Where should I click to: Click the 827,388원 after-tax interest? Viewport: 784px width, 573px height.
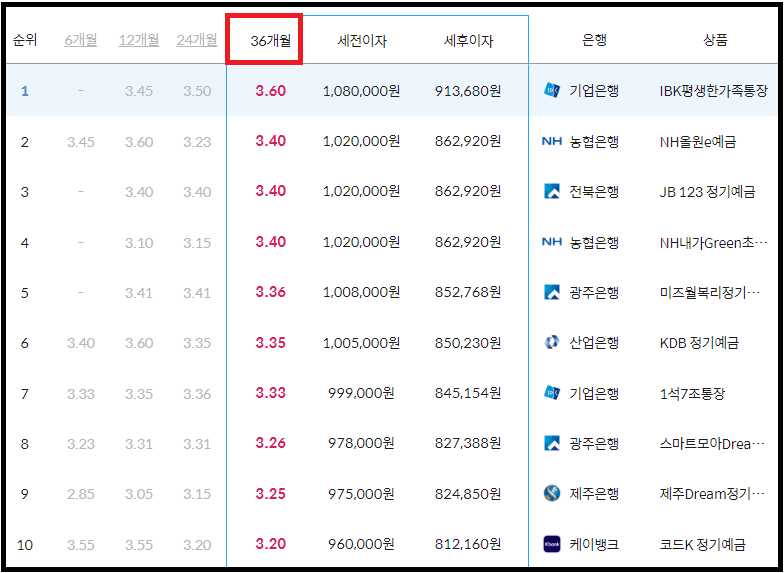[468, 443]
